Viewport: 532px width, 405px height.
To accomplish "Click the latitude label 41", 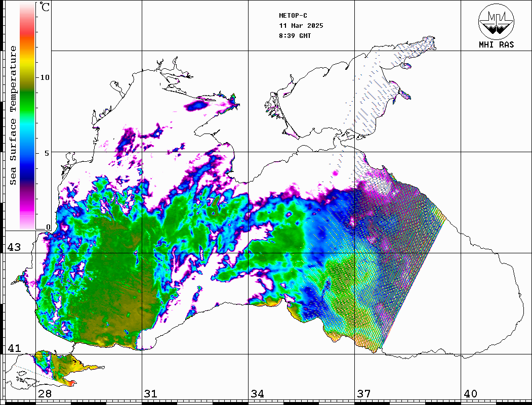I will pos(14,348).
